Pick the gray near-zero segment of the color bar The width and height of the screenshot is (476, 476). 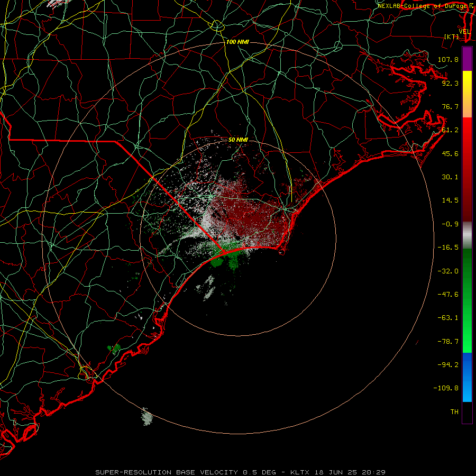(467, 235)
